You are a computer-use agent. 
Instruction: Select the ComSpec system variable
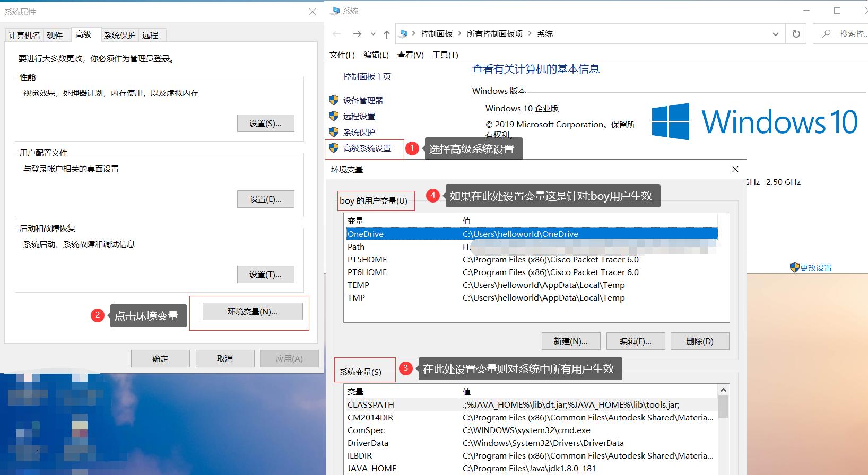coord(532,430)
